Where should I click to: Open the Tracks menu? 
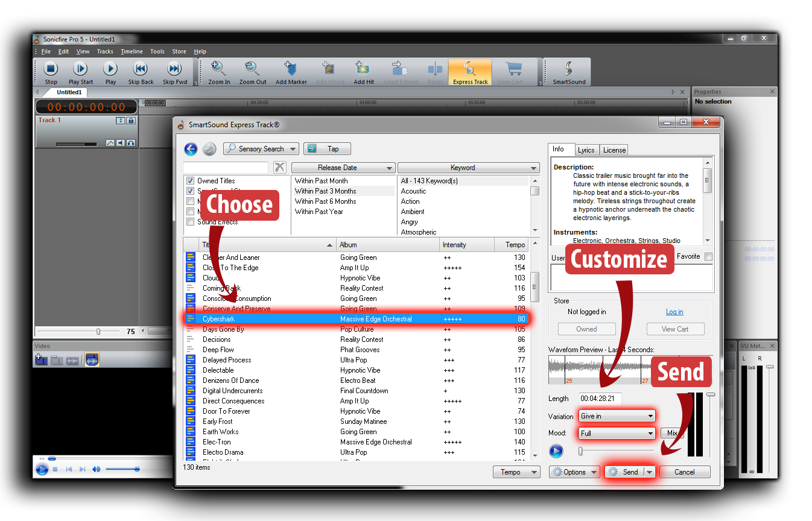coord(105,52)
